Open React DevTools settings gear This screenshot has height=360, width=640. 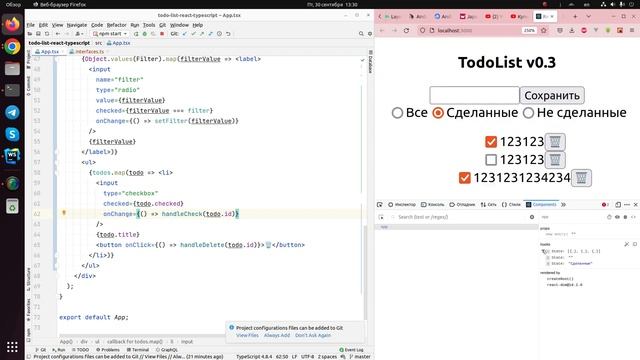click(532, 217)
